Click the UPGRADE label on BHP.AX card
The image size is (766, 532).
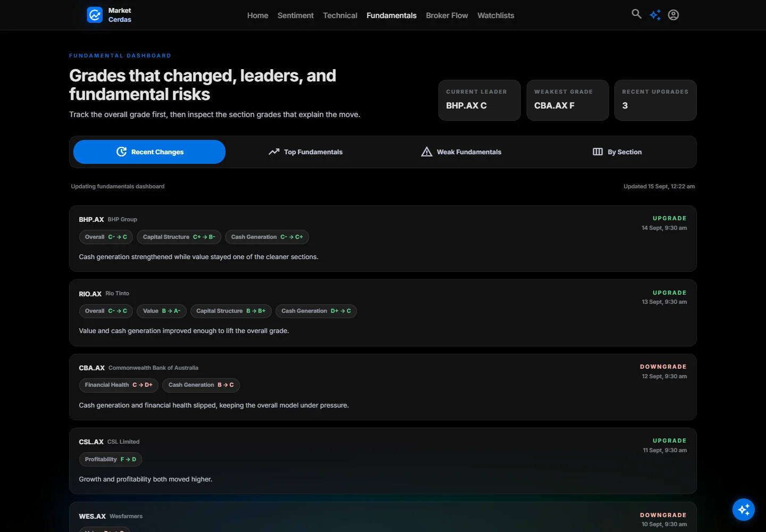[x=669, y=218]
